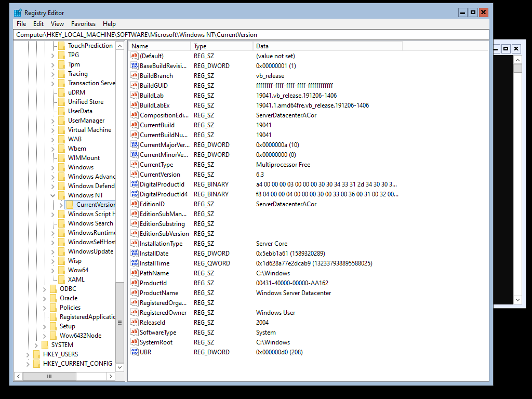Image resolution: width=532 pixels, height=399 pixels.
Task: Click the PathName string icon
Action: point(135,273)
